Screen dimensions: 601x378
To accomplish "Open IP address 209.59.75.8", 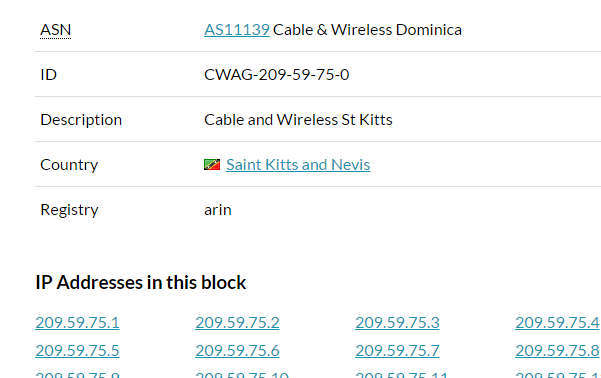I will [557, 351].
